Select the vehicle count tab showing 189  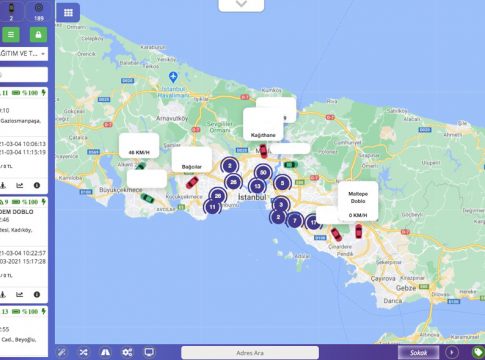39,11
